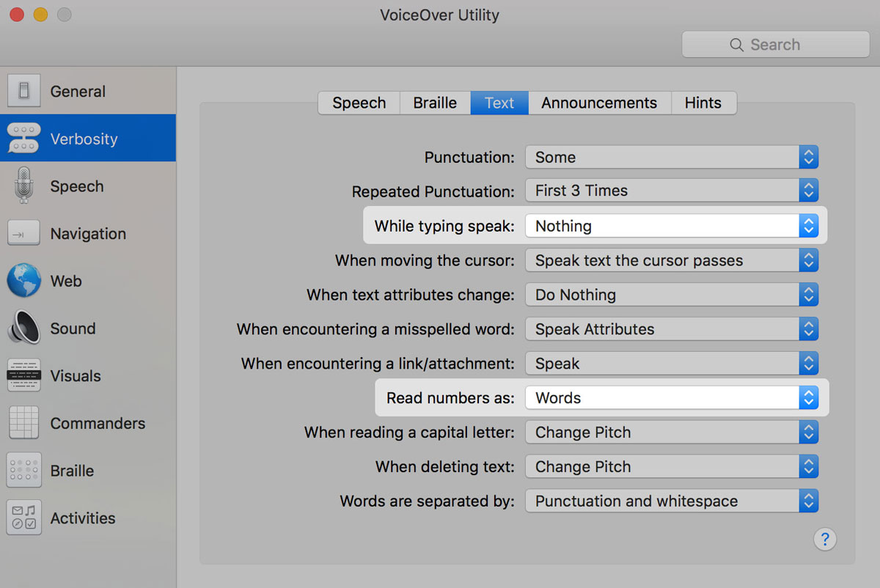Click the Web globe icon

tap(24, 281)
